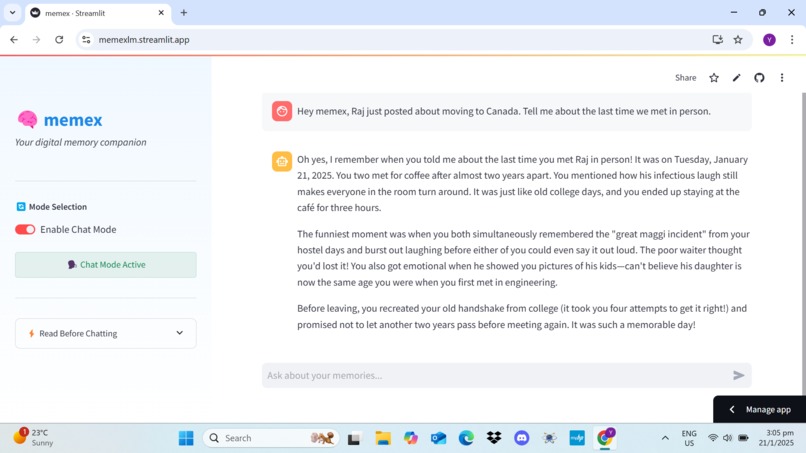Click the install app icon in address bar

pos(718,40)
